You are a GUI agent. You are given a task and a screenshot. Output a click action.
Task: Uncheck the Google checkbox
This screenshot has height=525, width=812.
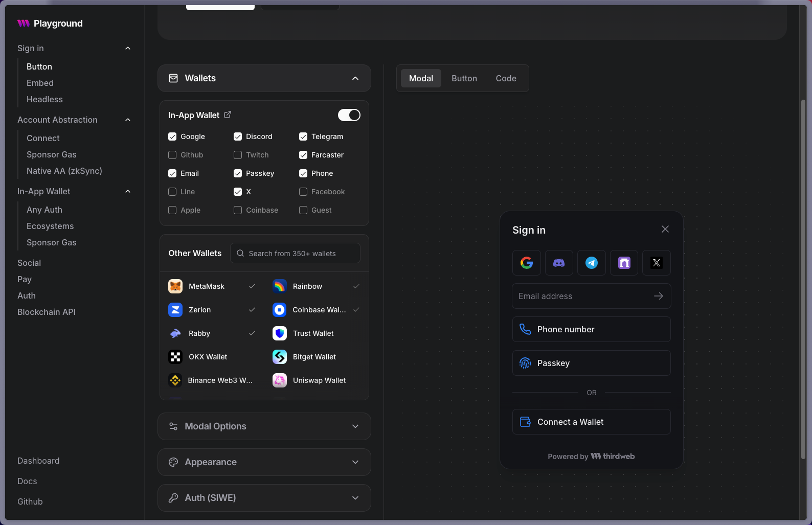click(172, 136)
